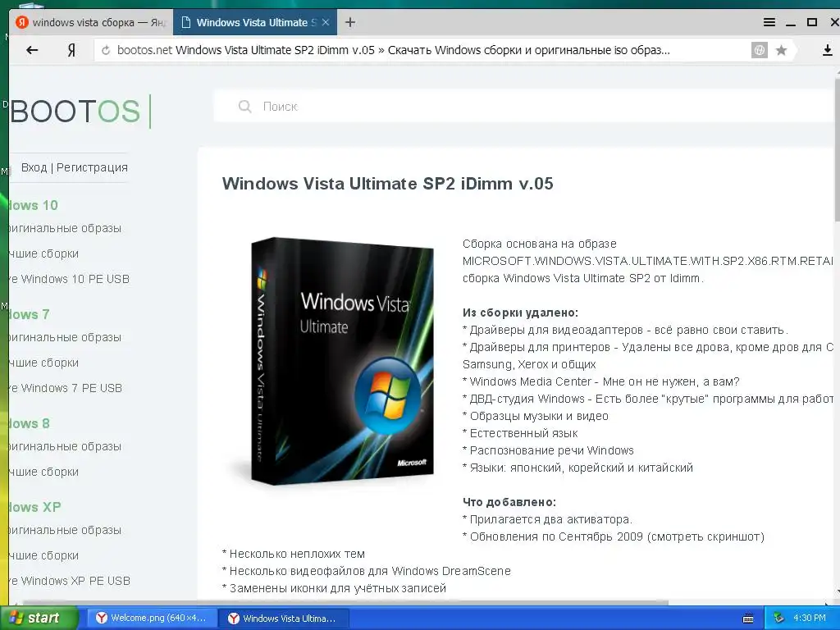Viewport: 840px width, 630px height.
Task: Open оригинальные образы under Windows XP
Action: 65,530
